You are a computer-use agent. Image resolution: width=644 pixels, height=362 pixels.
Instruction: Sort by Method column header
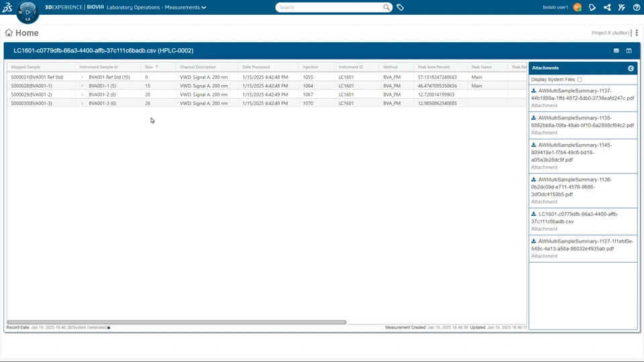coord(390,67)
